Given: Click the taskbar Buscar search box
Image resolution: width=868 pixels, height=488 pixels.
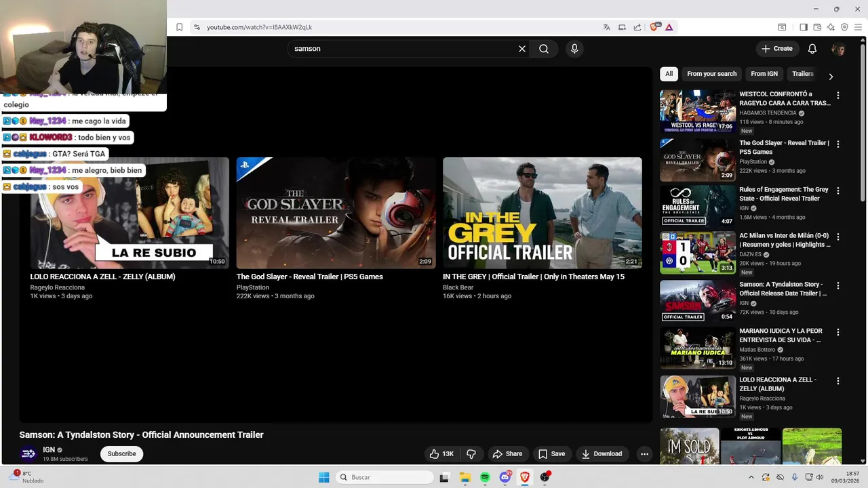Looking at the screenshot, I should pyautogui.click(x=384, y=477).
